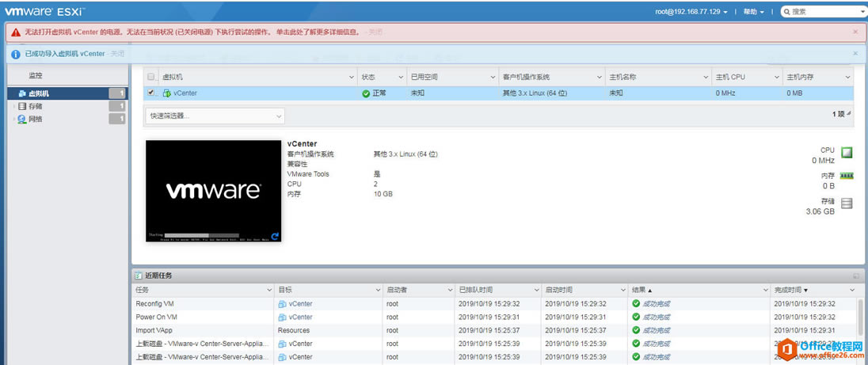Click 关闭 link in import success banner
Viewport: 868px width, 365px height.
[x=117, y=54]
